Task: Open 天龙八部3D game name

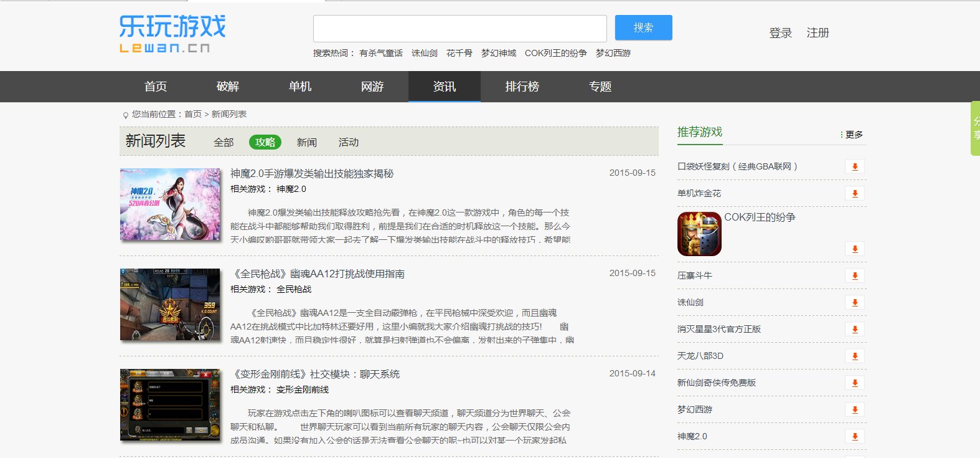Action: pyautogui.click(x=700, y=356)
